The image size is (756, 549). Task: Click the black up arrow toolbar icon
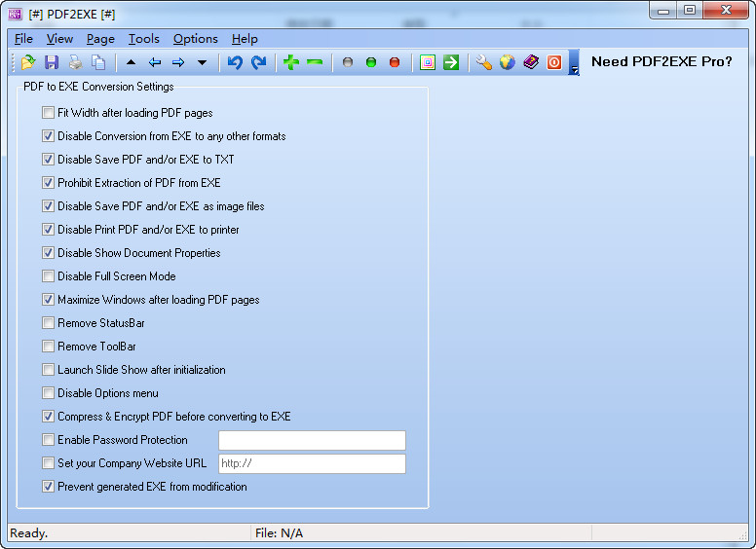tap(131, 62)
